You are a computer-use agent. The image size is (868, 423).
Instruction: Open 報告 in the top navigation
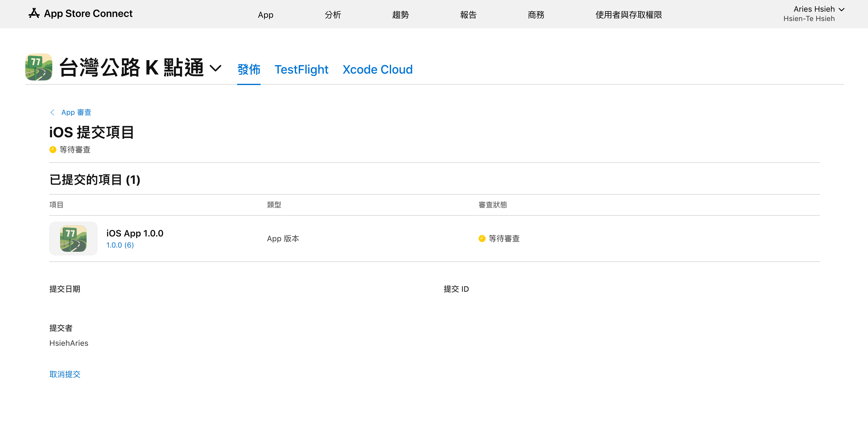tap(468, 15)
